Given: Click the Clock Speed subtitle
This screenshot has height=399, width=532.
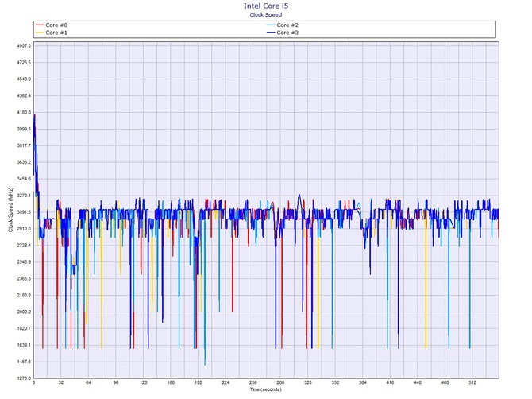Looking at the screenshot, I should [266, 14].
